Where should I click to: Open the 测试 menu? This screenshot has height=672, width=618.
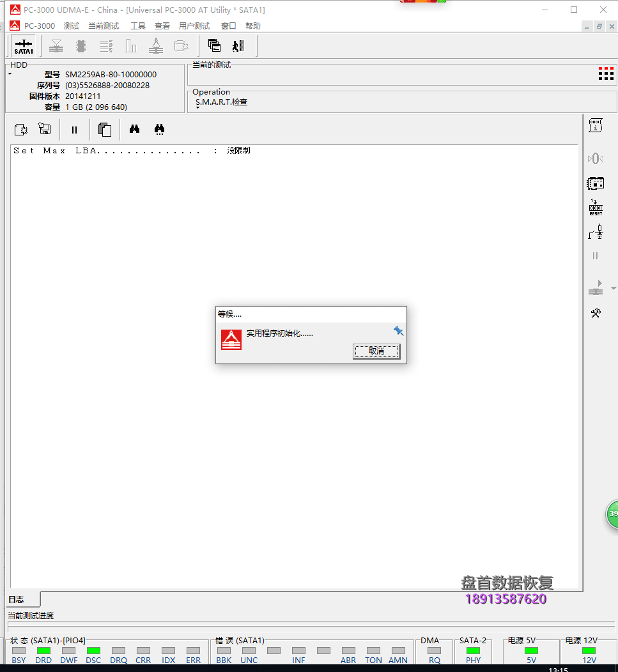tap(72, 26)
